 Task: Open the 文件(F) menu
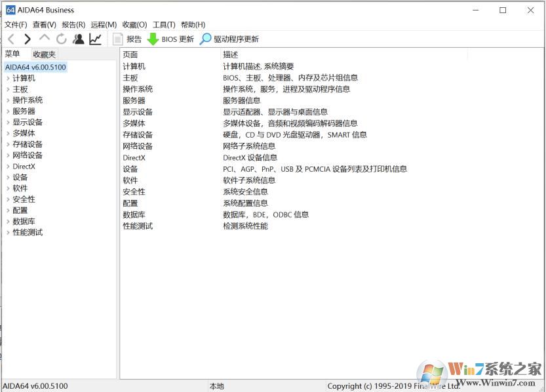[x=16, y=25]
